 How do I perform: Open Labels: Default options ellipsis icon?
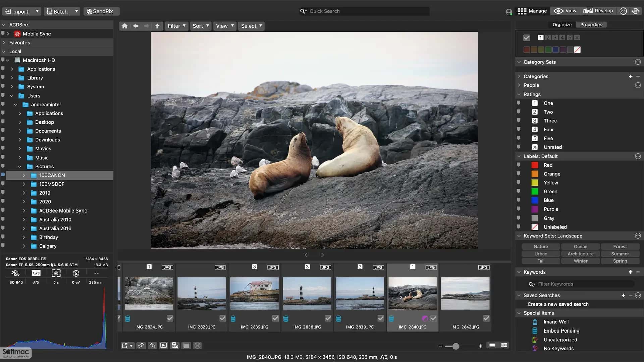coord(638,156)
